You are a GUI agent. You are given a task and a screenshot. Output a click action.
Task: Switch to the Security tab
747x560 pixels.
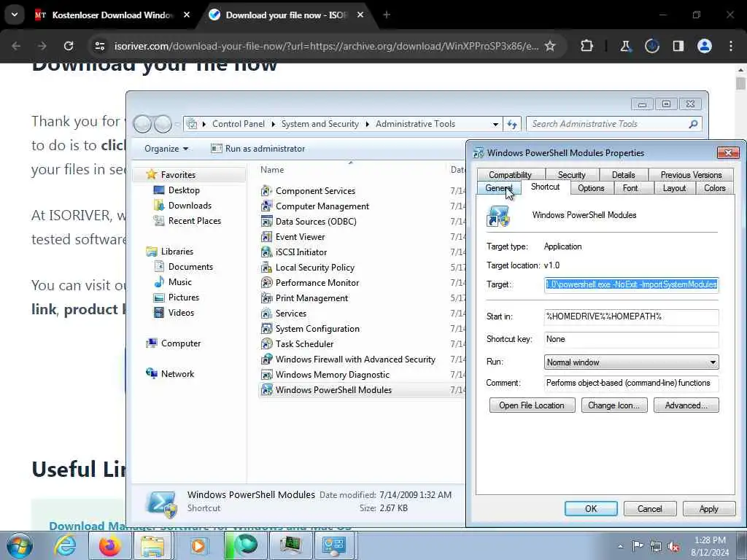pos(571,175)
